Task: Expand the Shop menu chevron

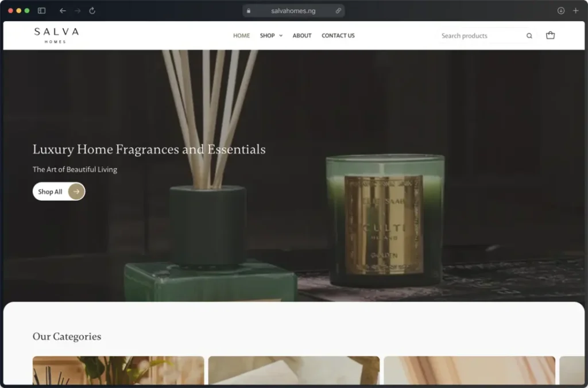Action: coord(280,36)
